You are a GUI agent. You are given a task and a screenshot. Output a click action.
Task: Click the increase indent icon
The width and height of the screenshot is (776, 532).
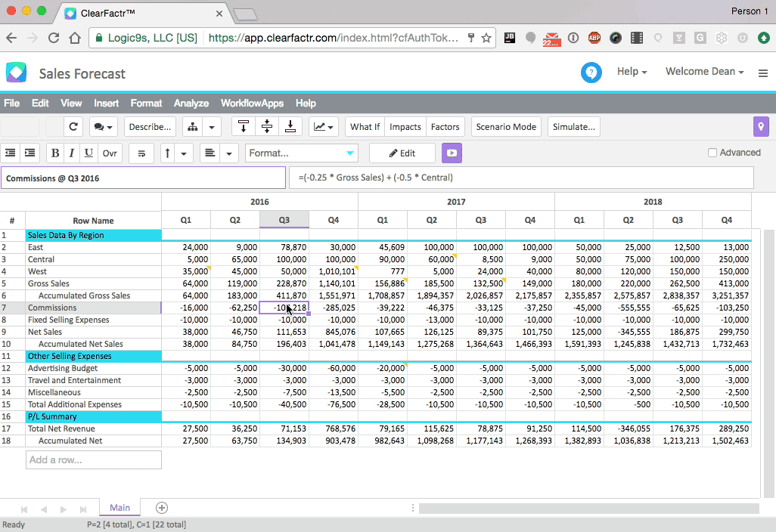tap(29, 153)
